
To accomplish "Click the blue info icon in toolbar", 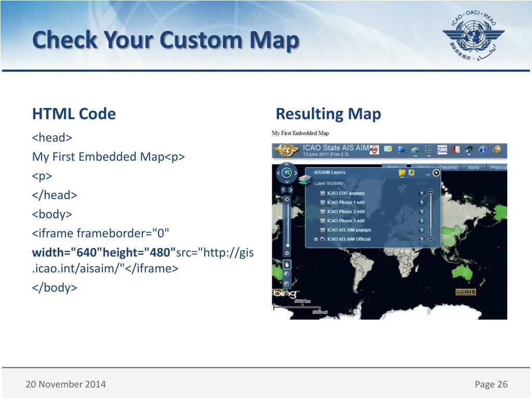I will coord(483,150).
